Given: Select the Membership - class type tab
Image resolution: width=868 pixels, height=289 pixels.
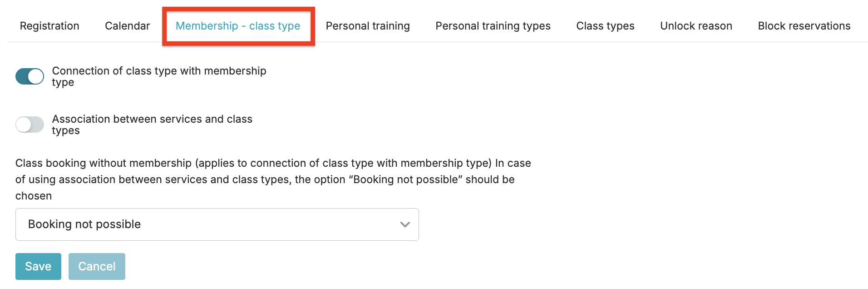Looking at the screenshot, I should click(x=238, y=26).
